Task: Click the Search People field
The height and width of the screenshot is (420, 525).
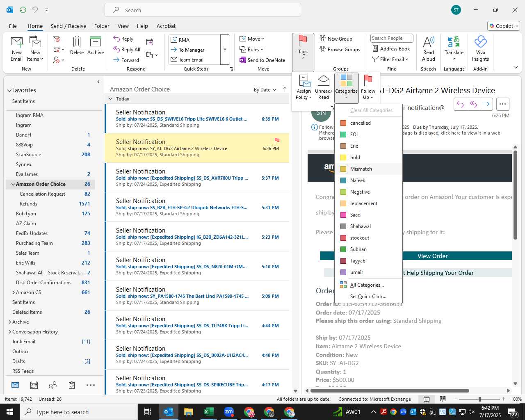Action: point(392,38)
